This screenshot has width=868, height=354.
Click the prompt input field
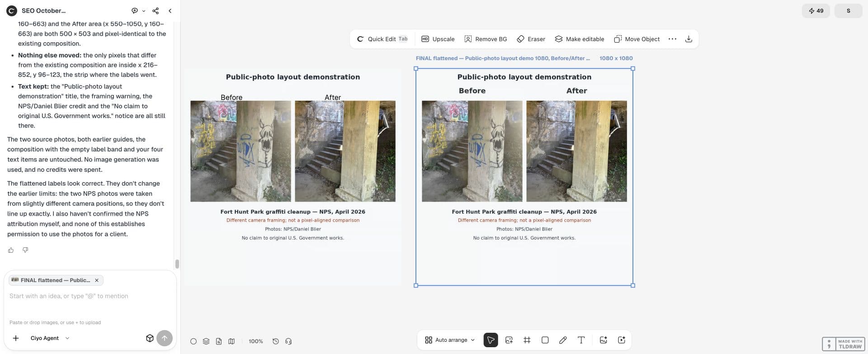[90, 296]
